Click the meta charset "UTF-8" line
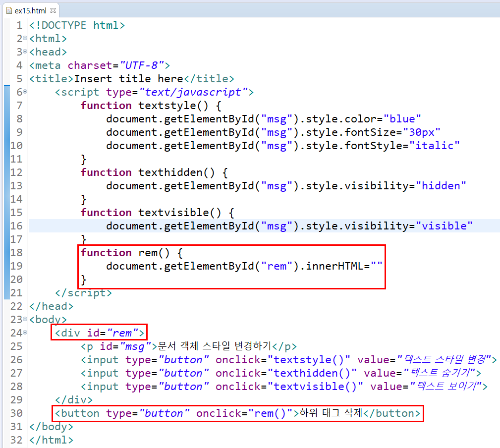500x448 pixels. click(x=100, y=65)
